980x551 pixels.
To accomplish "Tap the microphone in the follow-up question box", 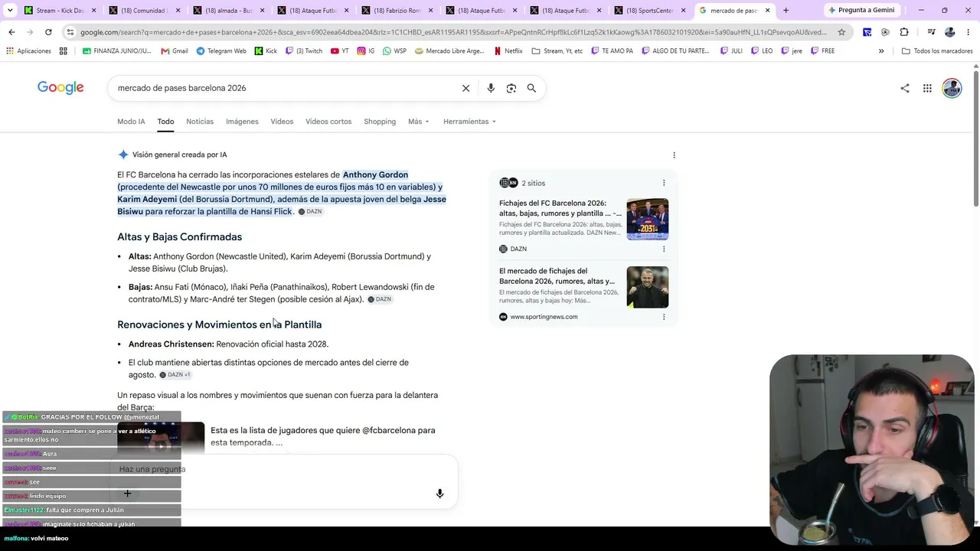I will point(439,494).
